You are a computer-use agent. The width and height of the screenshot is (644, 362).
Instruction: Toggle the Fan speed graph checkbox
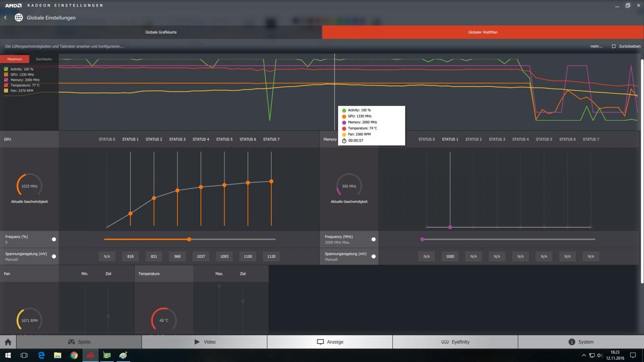6,90
